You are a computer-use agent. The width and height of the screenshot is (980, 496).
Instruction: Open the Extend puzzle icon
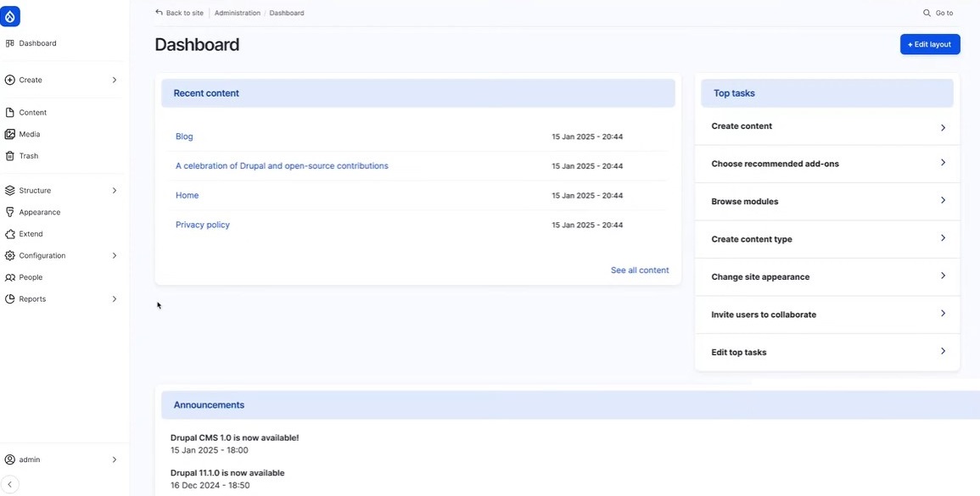coord(9,234)
